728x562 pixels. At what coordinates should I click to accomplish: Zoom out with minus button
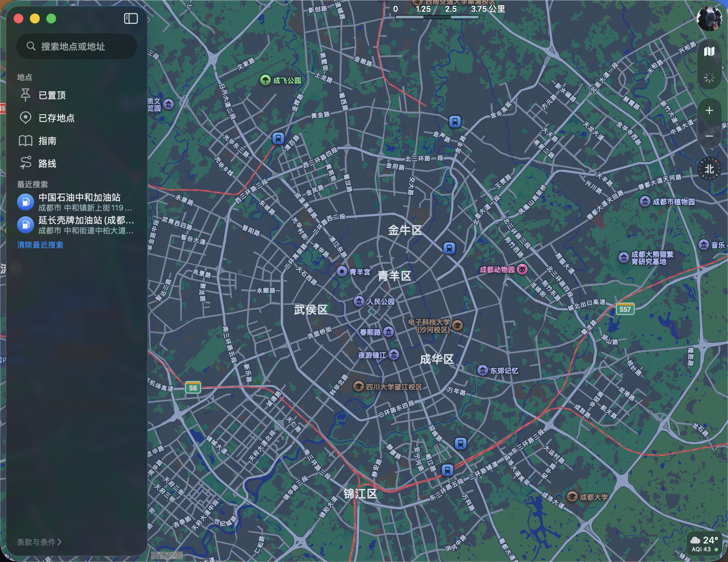click(709, 136)
